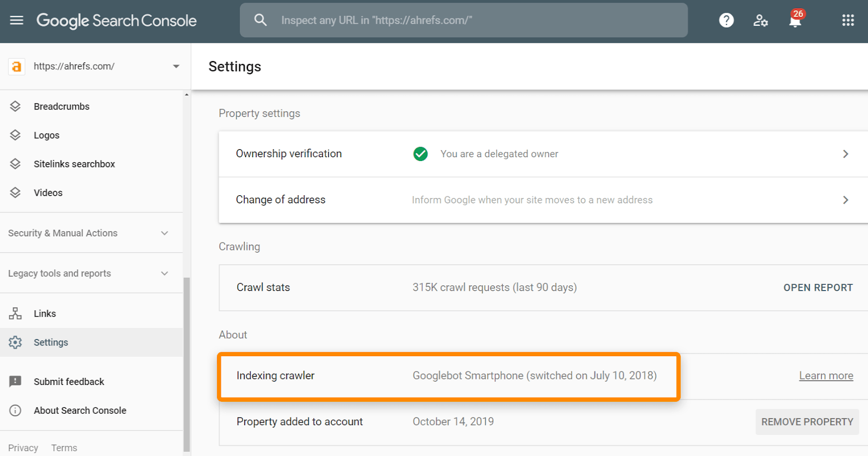The height and width of the screenshot is (456, 868).
Task: Open Change of address row arrow
Action: click(845, 200)
